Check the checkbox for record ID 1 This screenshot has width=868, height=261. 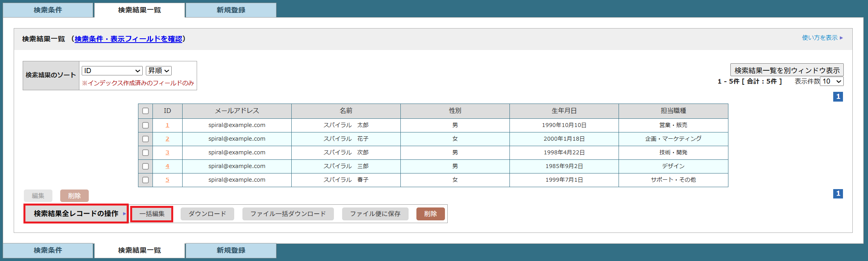pyautogui.click(x=145, y=125)
